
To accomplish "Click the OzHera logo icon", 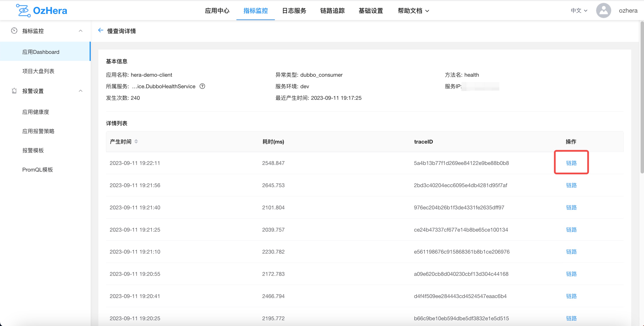I will (23, 10).
